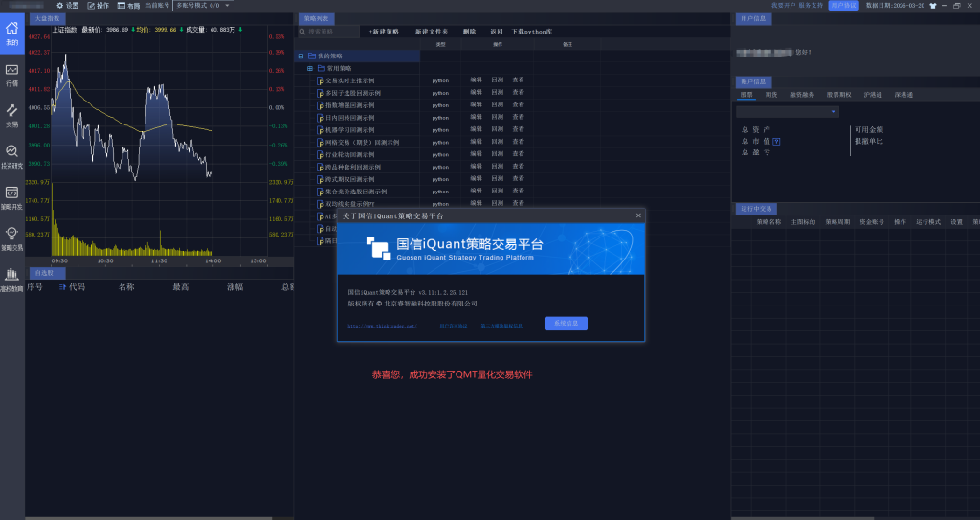
Task: Select the 大盘指数 panel tab
Action: [46, 19]
